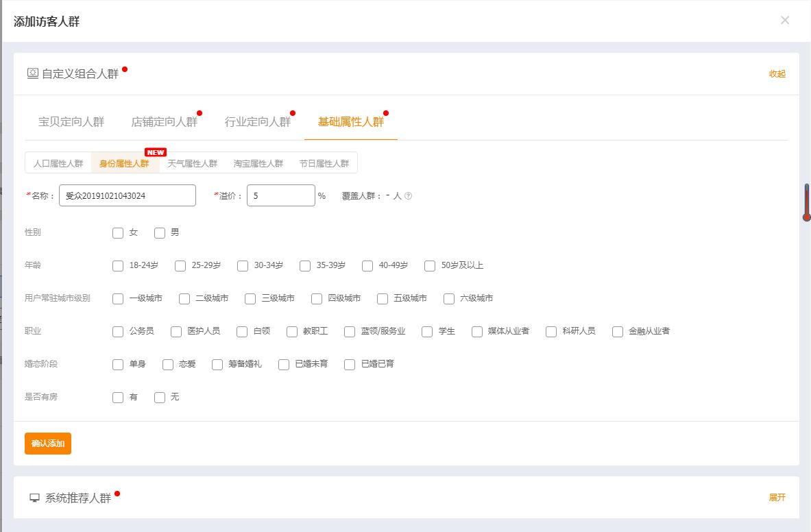
Task: Select the 50岁及以上 age option
Action: (x=430, y=266)
